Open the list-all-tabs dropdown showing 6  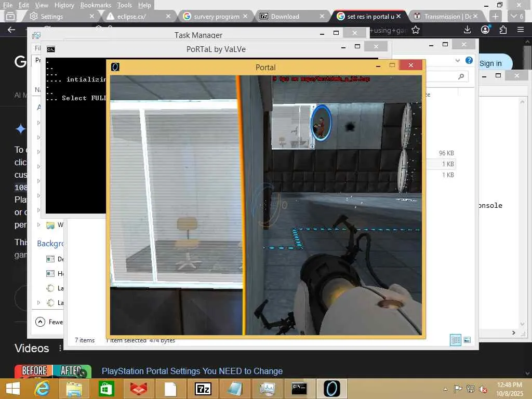point(517,16)
